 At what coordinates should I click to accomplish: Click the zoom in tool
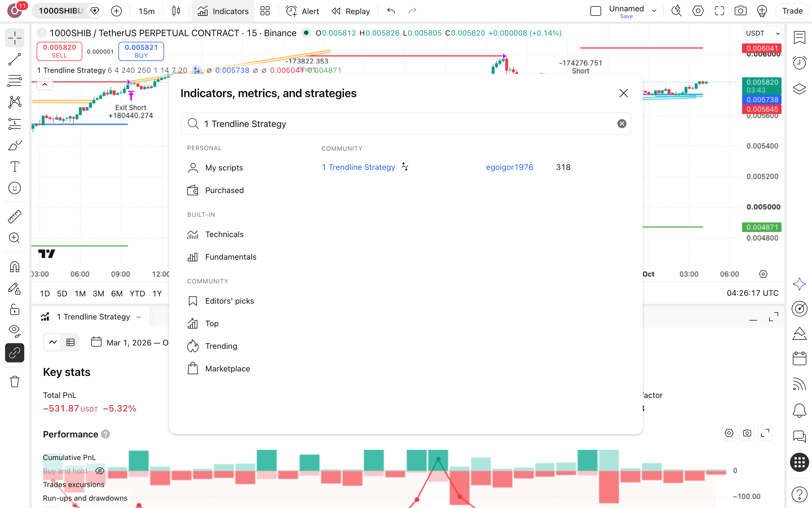14,238
